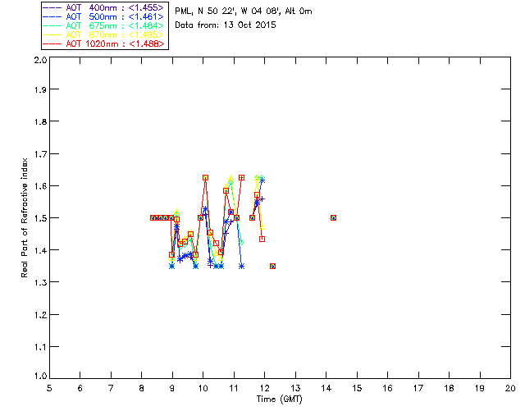Viewport: 525px width, 420px height.
Task: Select the 'Data from: 13 Oct 2015' text
Action: tap(226, 25)
